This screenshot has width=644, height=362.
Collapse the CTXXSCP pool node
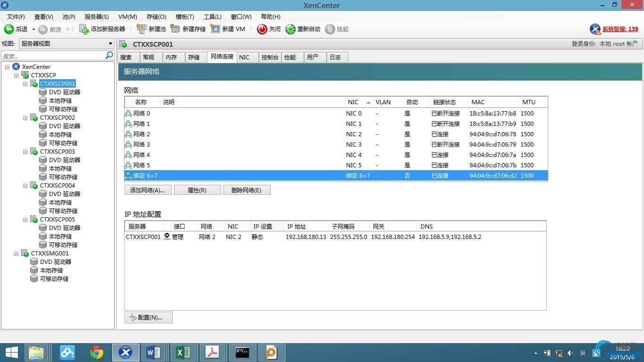coord(17,75)
